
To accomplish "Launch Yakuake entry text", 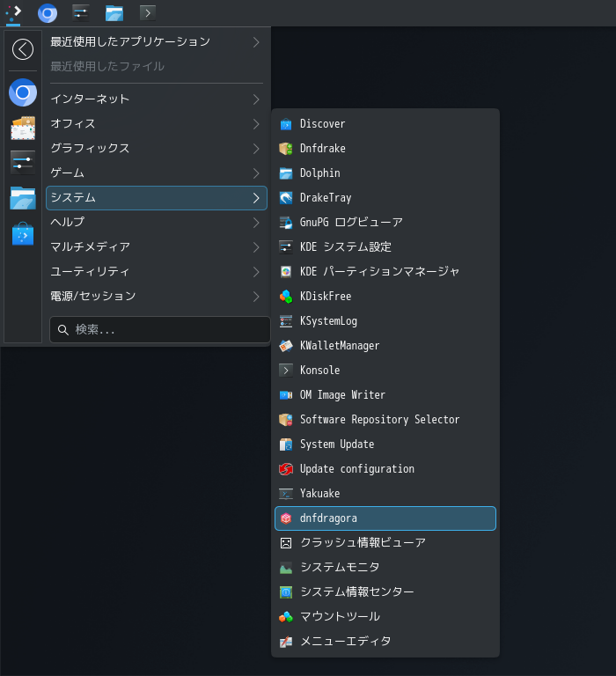I will point(319,494).
